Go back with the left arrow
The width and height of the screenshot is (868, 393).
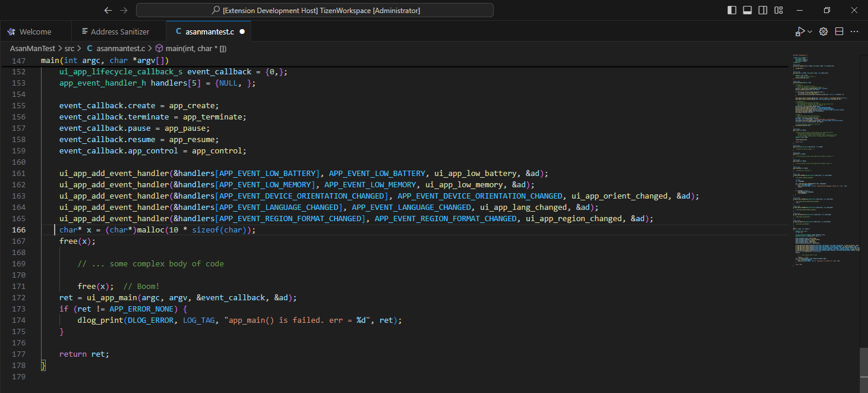108,10
